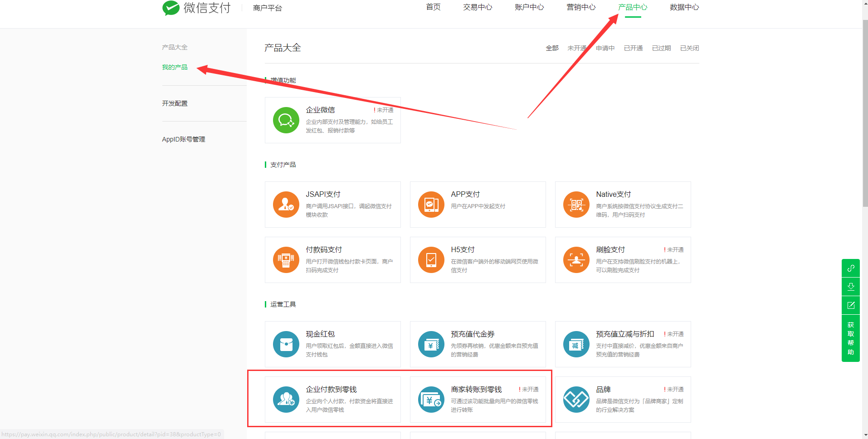Open the 付款码支付 product title
868x439 pixels.
click(324, 249)
